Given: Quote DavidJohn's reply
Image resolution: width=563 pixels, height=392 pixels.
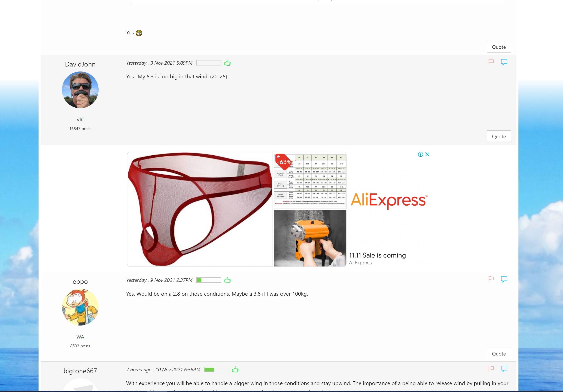Looking at the screenshot, I should tap(499, 137).
